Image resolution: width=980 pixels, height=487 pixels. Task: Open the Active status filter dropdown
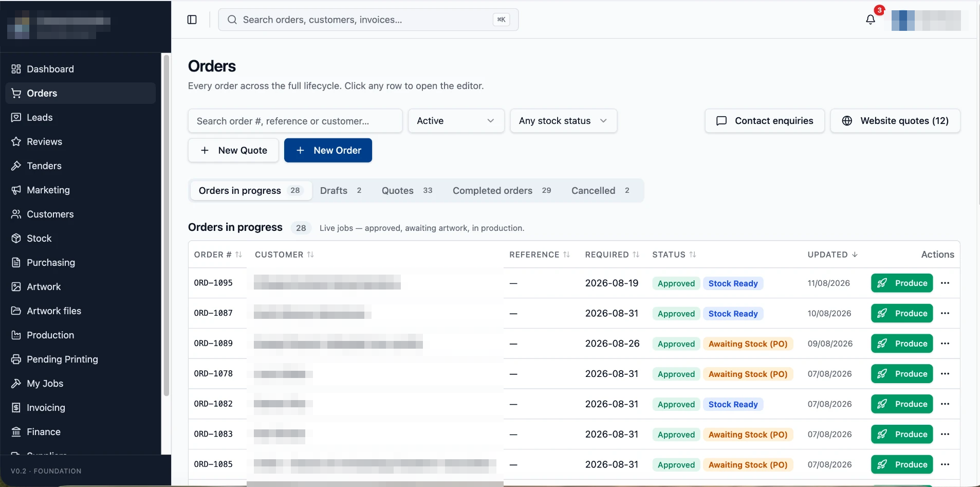(456, 121)
